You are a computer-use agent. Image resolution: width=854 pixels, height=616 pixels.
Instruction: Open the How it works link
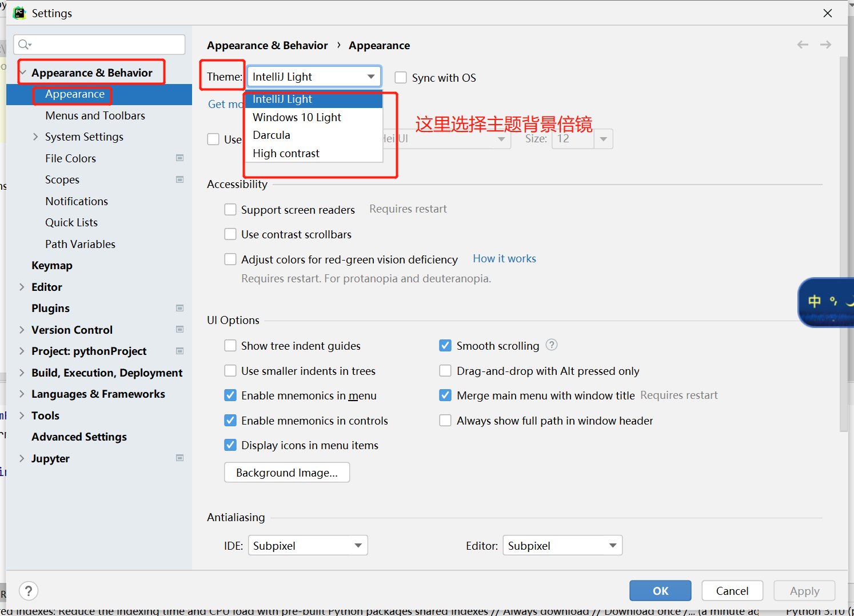505,258
